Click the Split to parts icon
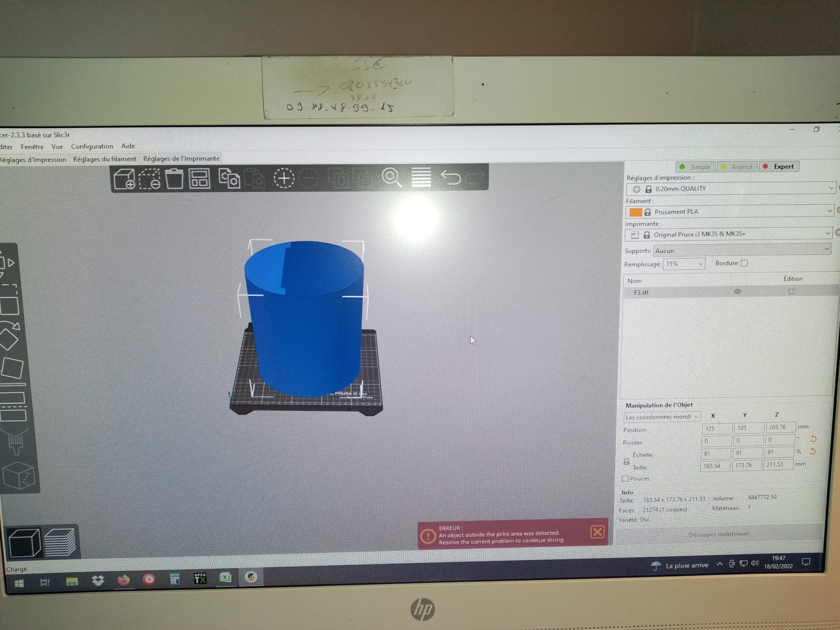Screen dimensions: 840x630 pyautogui.click(x=363, y=178)
